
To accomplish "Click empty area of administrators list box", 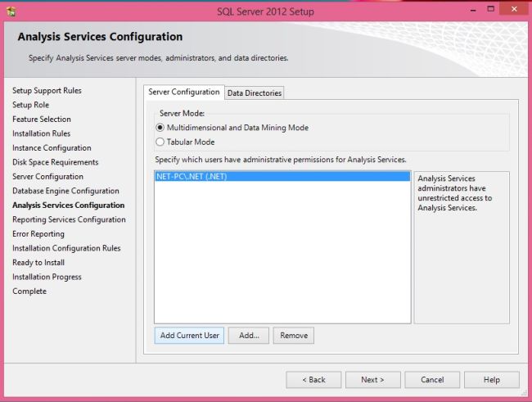I will [282, 251].
